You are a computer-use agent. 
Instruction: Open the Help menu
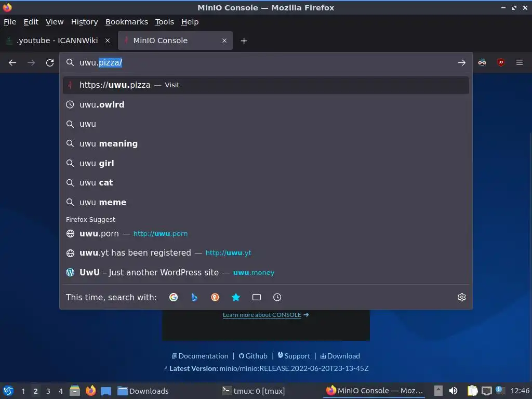(190, 22)
